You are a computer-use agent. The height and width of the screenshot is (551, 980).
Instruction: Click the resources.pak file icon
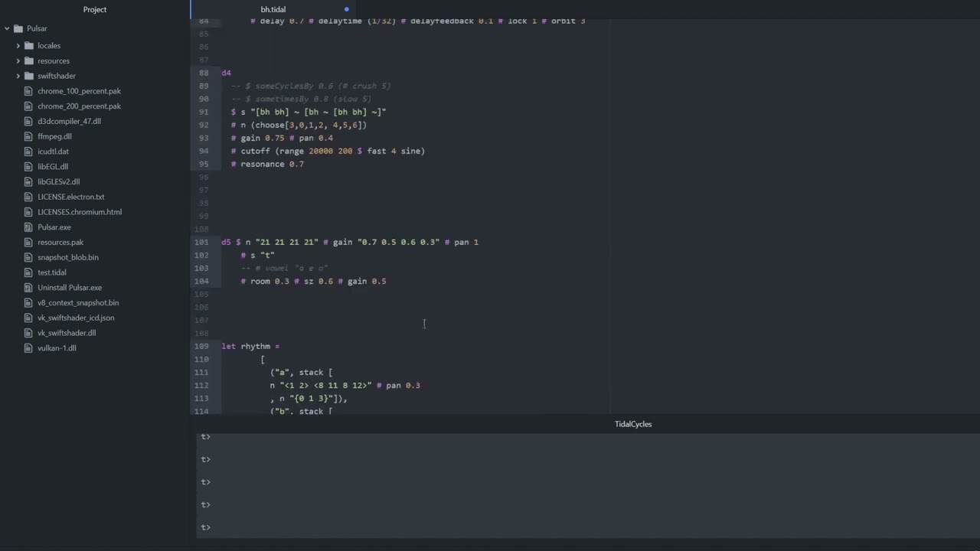click(29, 243)
